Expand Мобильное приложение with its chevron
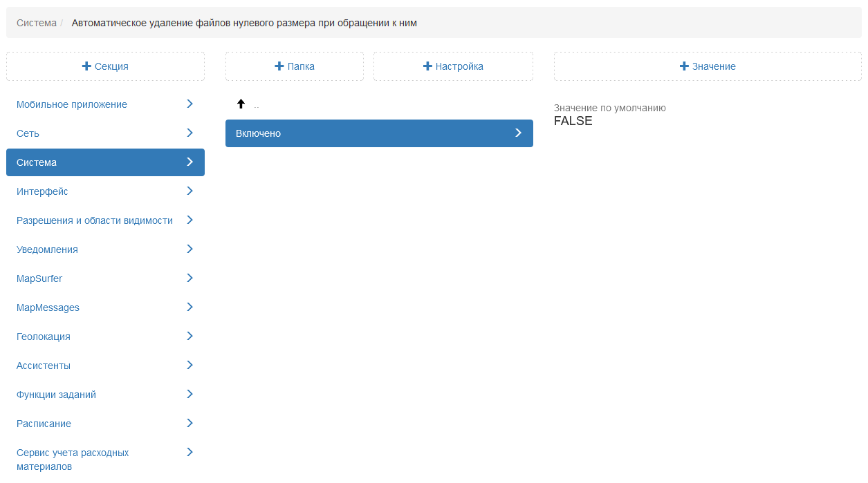The height and width of the screenshot is (483, 868). point(190,104)
